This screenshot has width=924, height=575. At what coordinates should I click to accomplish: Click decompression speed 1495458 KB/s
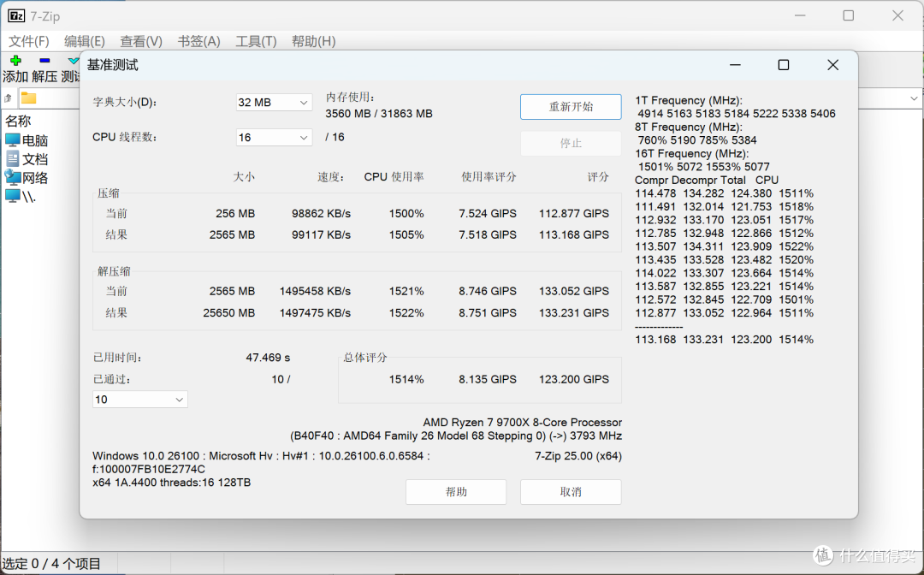315,291
